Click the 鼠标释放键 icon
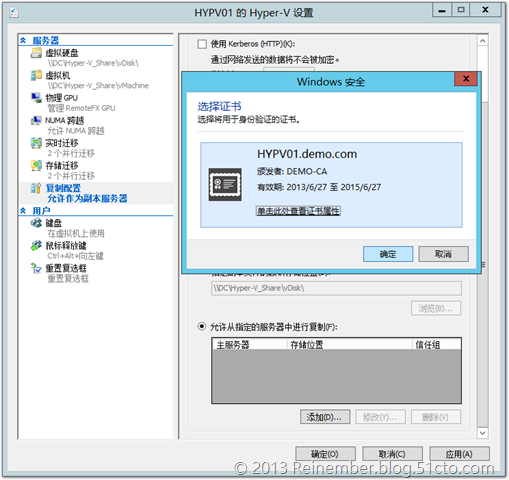Screen dimensions: 509x480 [36, 246]
